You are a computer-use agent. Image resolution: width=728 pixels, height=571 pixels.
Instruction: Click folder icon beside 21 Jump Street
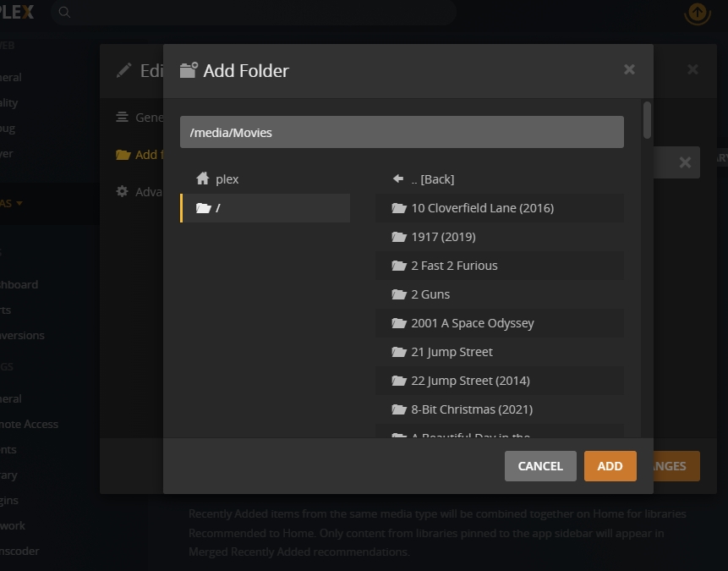[x=399, y=352]
